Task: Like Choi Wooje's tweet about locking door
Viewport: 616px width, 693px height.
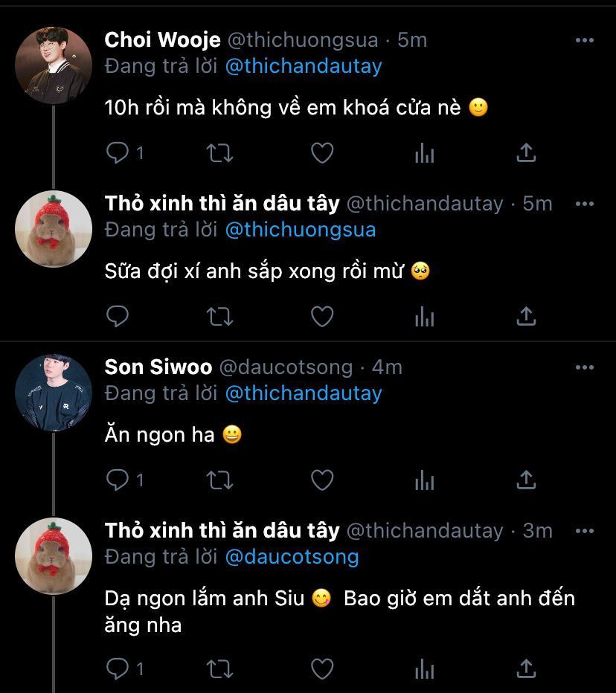Action: [321, 153]
